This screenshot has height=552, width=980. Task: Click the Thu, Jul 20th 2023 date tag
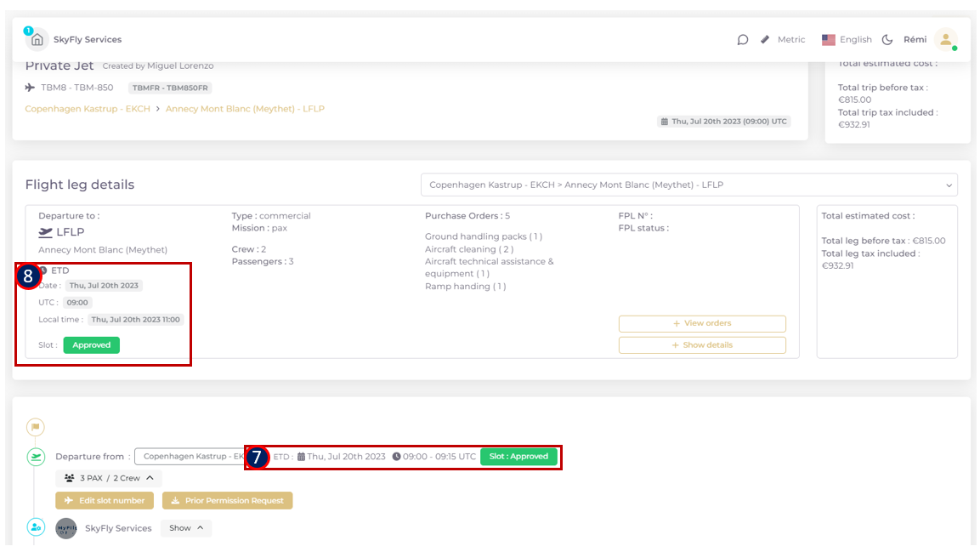(104, 286)
